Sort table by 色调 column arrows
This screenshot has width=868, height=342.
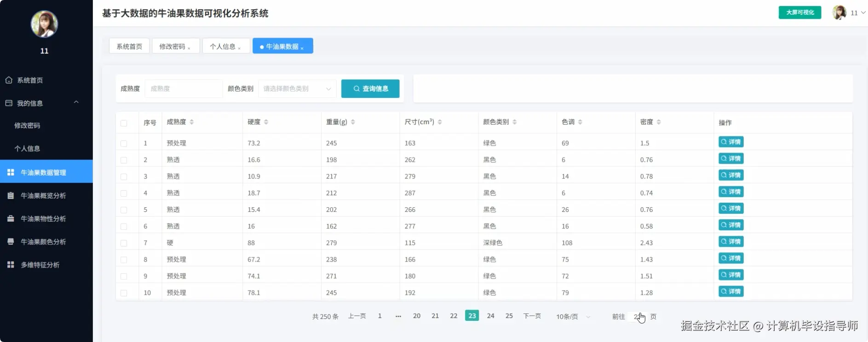tap(580, 122)
